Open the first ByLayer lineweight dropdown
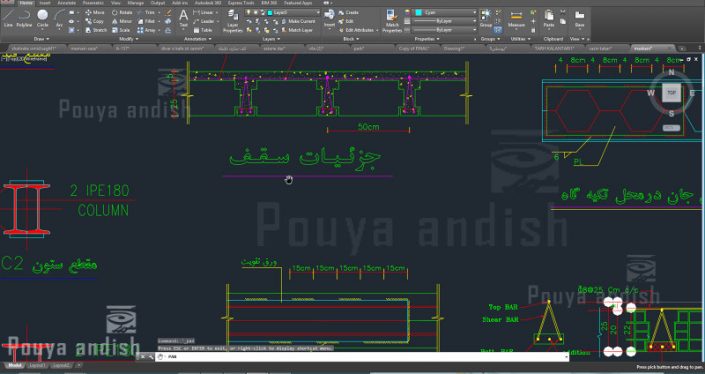The height and width of the screenshot is (374, 705). (445, 21)
